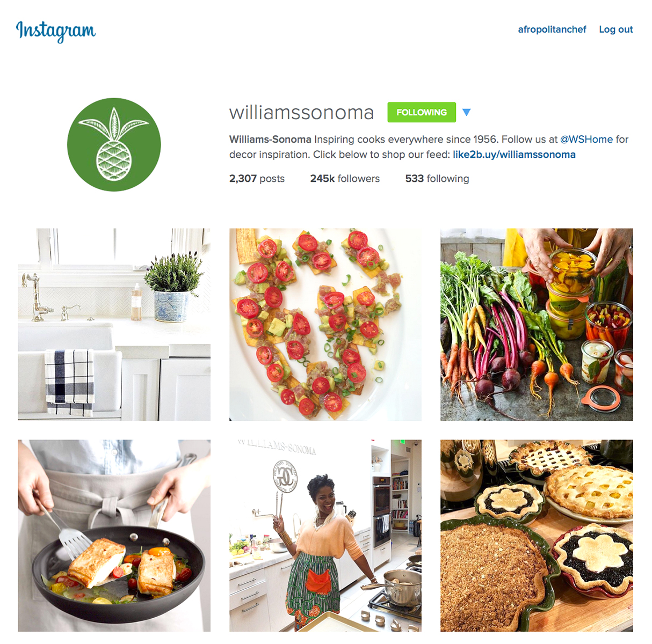This screenshot has width=652, height=644.
Task: Open the pan-seared fish skillet photo
Action: coord(114,536)
